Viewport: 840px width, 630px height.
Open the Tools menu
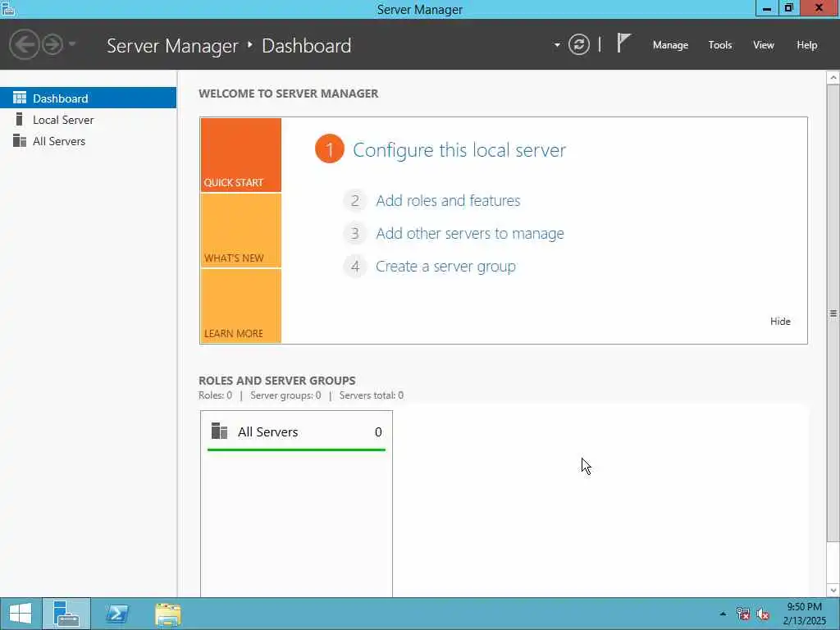click(719, 45)
